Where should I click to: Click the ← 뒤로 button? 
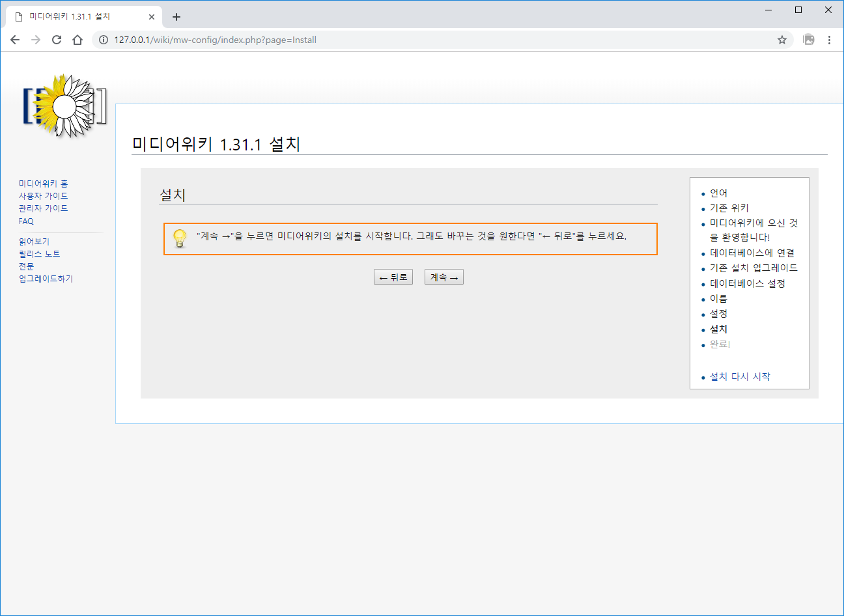tap(393, 277)
